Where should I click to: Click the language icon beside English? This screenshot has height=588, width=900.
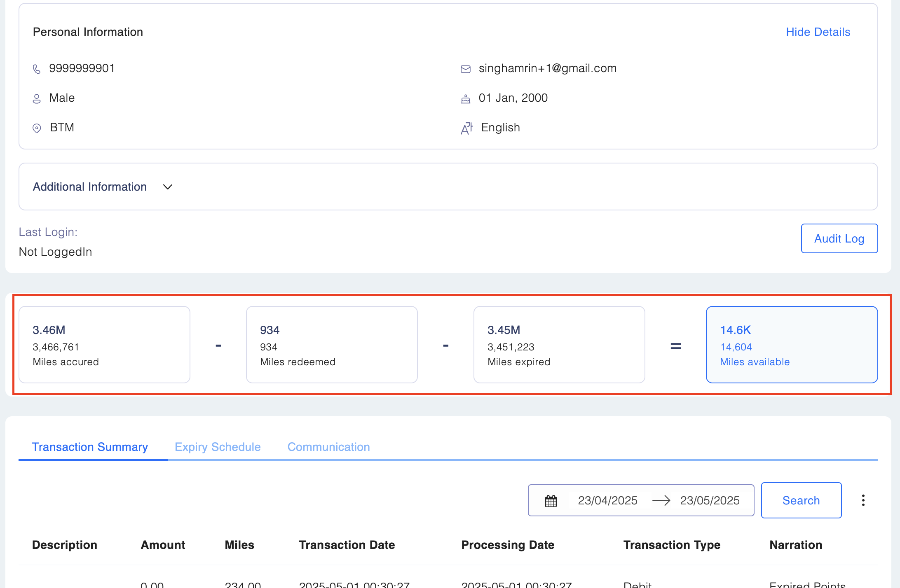click(x=466, y=128)
